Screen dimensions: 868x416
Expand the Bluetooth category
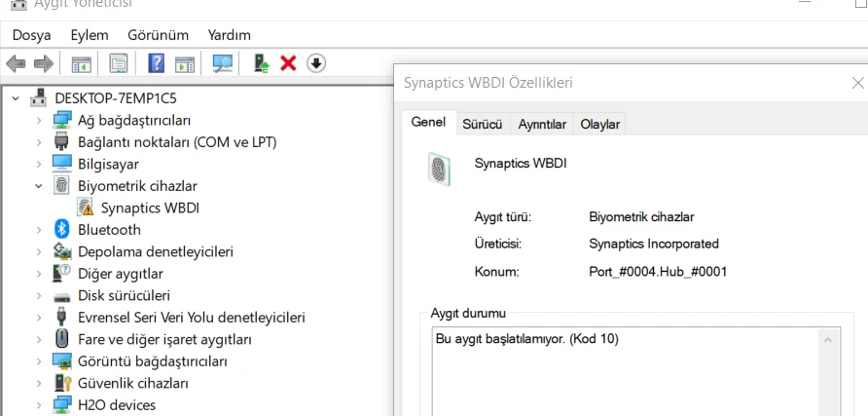39,230
